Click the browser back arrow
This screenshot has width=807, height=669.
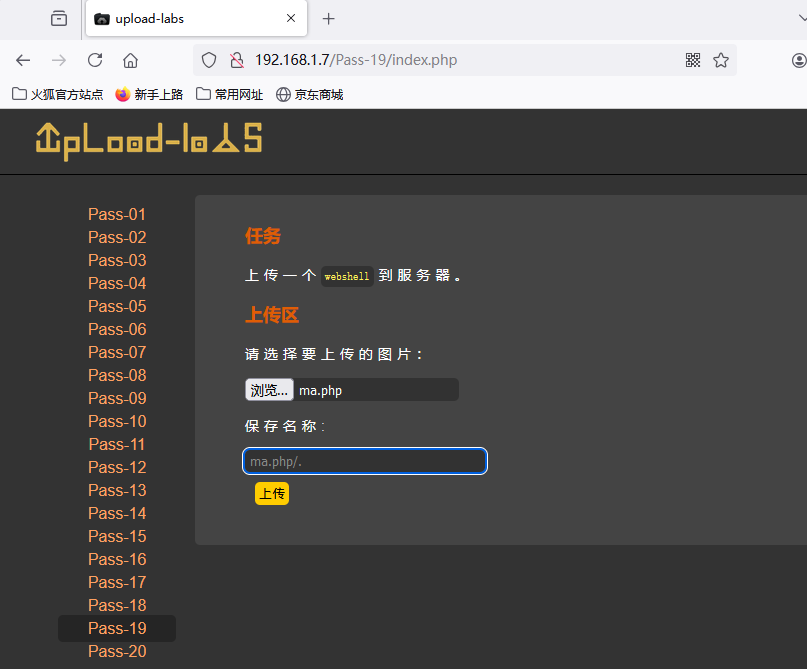pyautogui.click(x=23, y=60)
